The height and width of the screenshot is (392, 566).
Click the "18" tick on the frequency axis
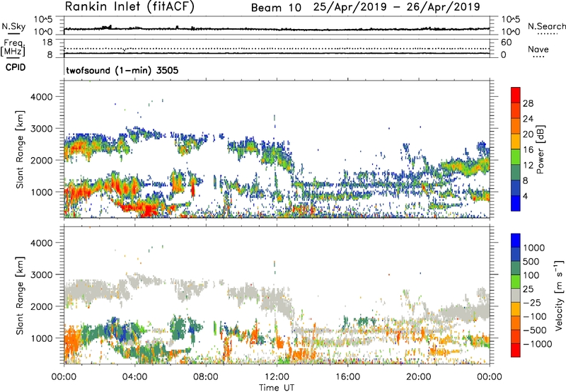[x=47, y=42]
